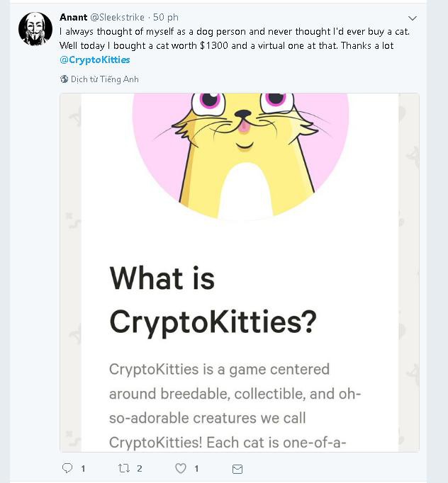Image resolution: width=448 pixels, height=483 pixels.
Task: Open Anant's display name profile link
Action: tap(74, 17)
